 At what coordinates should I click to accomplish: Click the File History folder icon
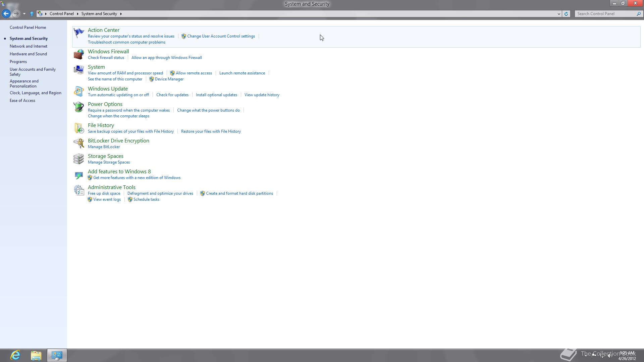79,128
